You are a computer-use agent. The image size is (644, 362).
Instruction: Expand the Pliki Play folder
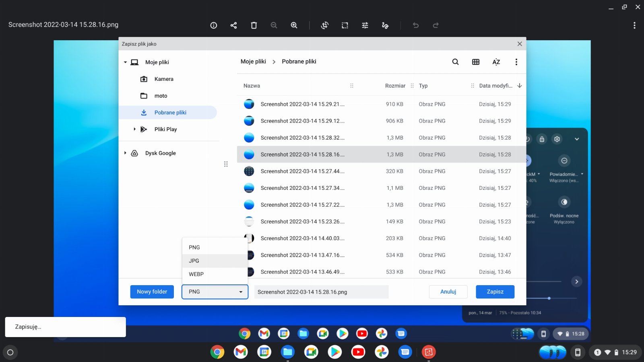134,129
